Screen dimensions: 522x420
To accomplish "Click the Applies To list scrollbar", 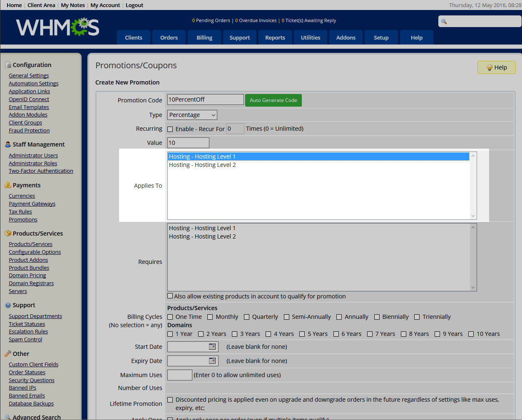I will (x=473, y=186).
